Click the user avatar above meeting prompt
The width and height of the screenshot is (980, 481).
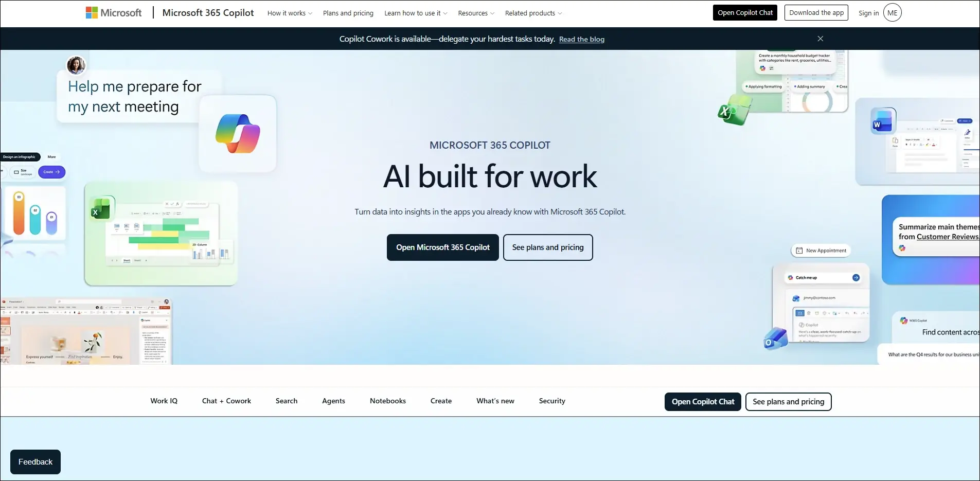[76, 65]
